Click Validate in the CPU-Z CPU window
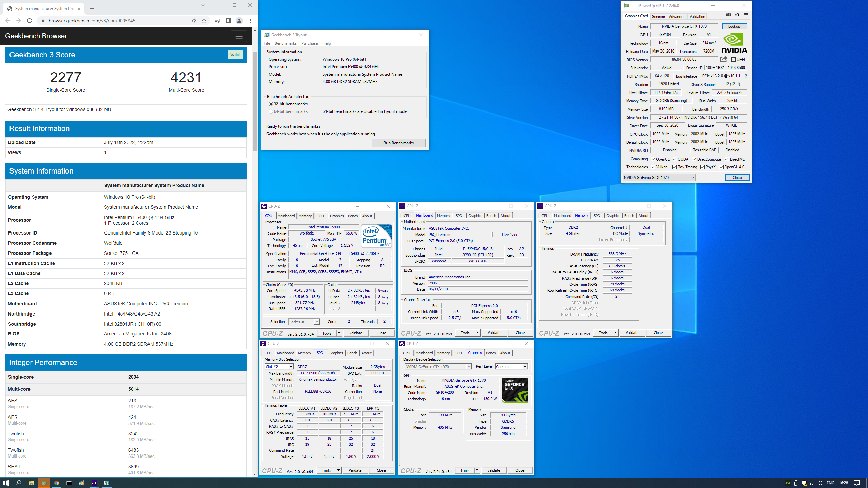This screenshot has height=488, width=868. click(356, 333)
